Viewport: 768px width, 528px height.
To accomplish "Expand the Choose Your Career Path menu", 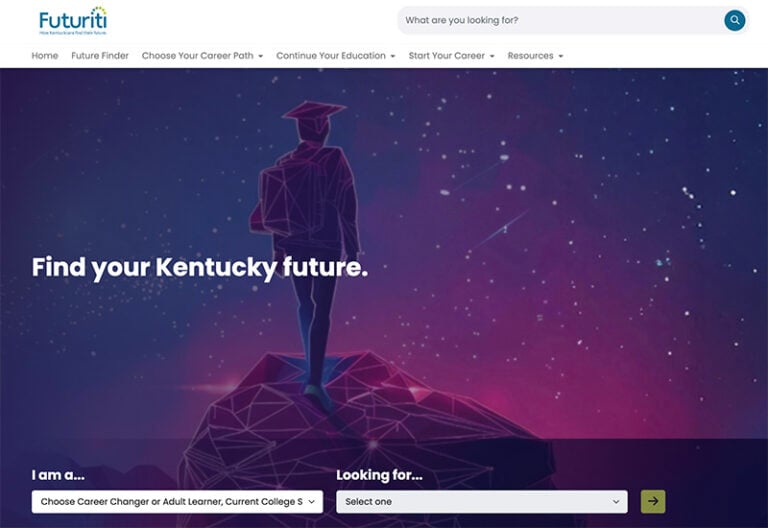I will click(202, 56).
